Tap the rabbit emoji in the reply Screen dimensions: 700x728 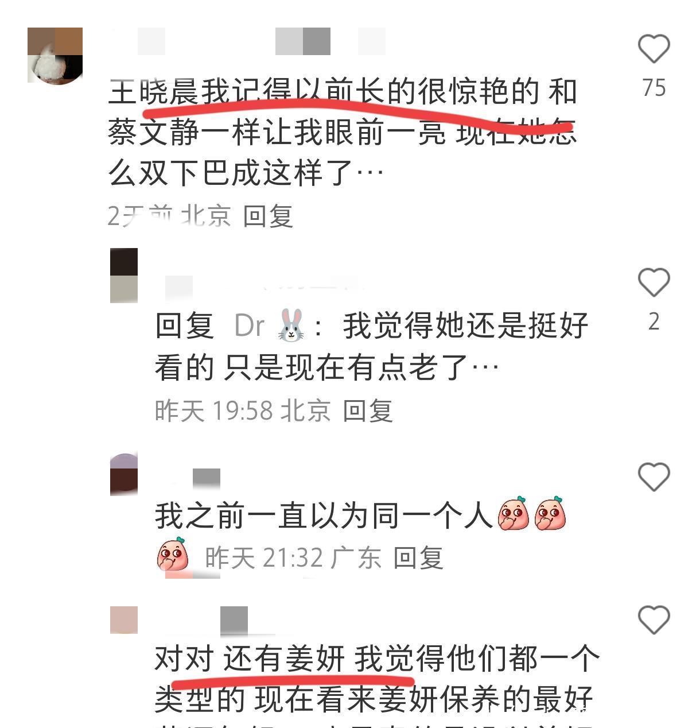[291, 326]
